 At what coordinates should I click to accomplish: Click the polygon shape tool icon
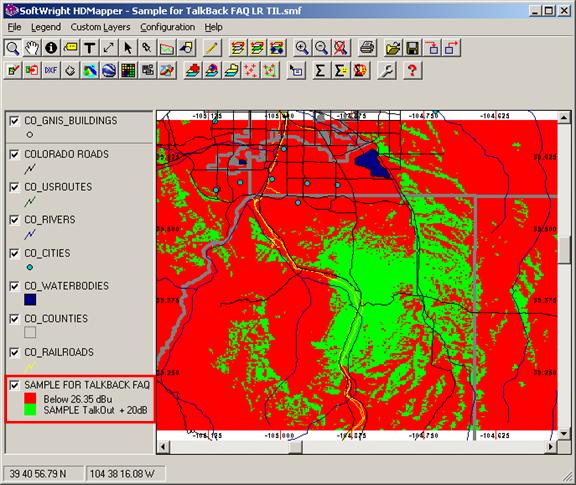(x=71, y=70)
